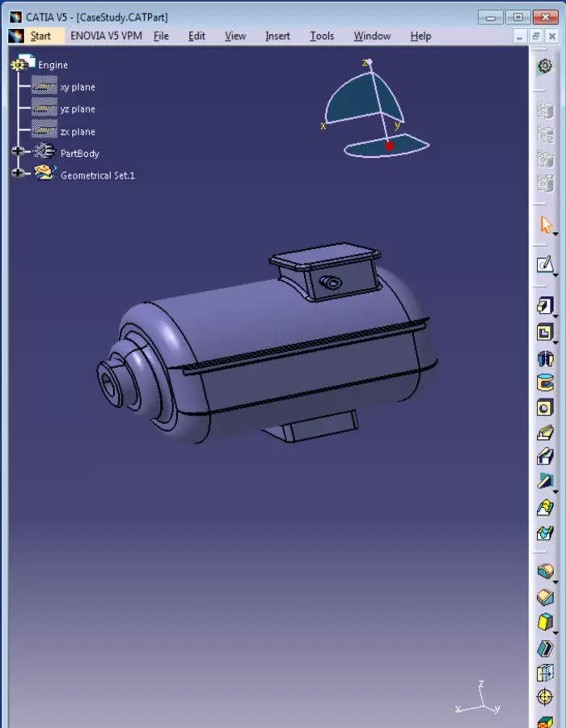
Task: Open the Window menu
Action: coord(372,36)
